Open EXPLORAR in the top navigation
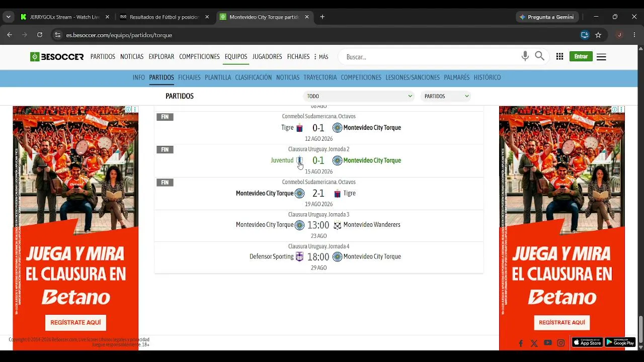 162,57
